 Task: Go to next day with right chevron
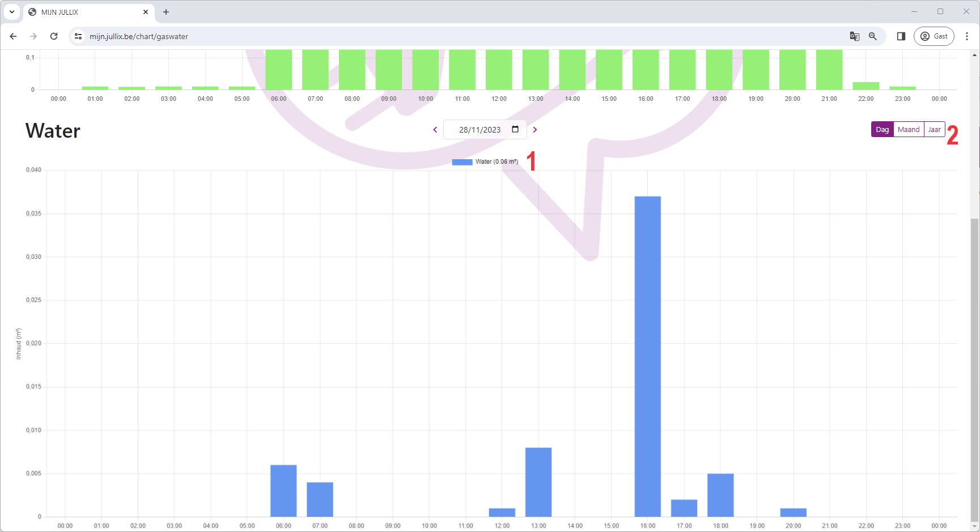pos(535,130)
